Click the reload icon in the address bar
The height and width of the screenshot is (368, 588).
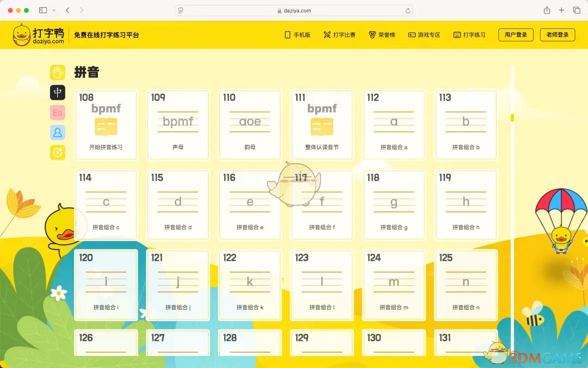pos(407,10)
